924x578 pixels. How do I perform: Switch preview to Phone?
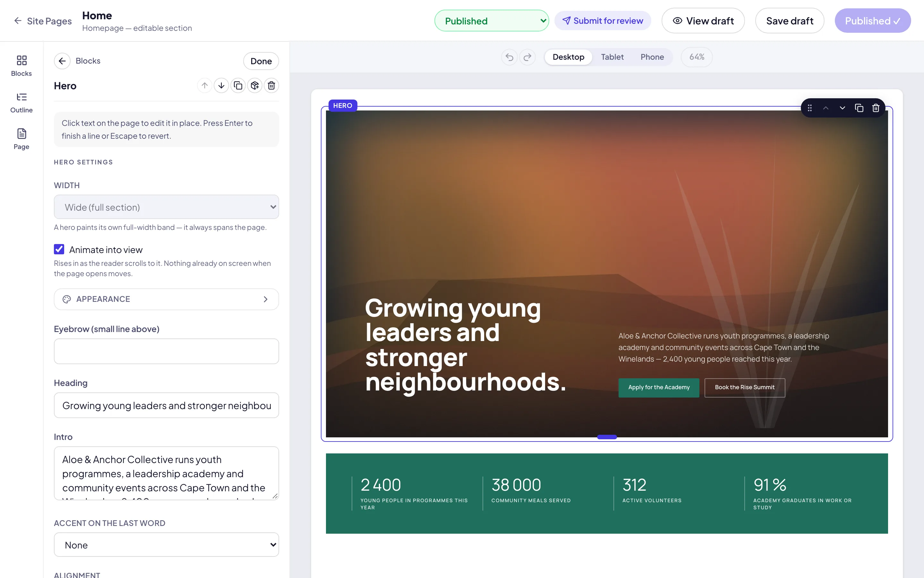(x=652, y=57)
